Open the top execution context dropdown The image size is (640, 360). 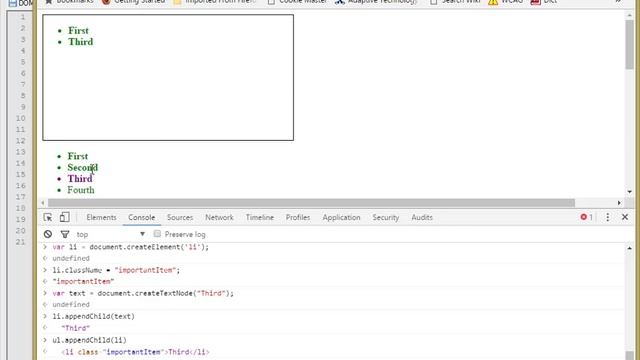tap(111, 234)
